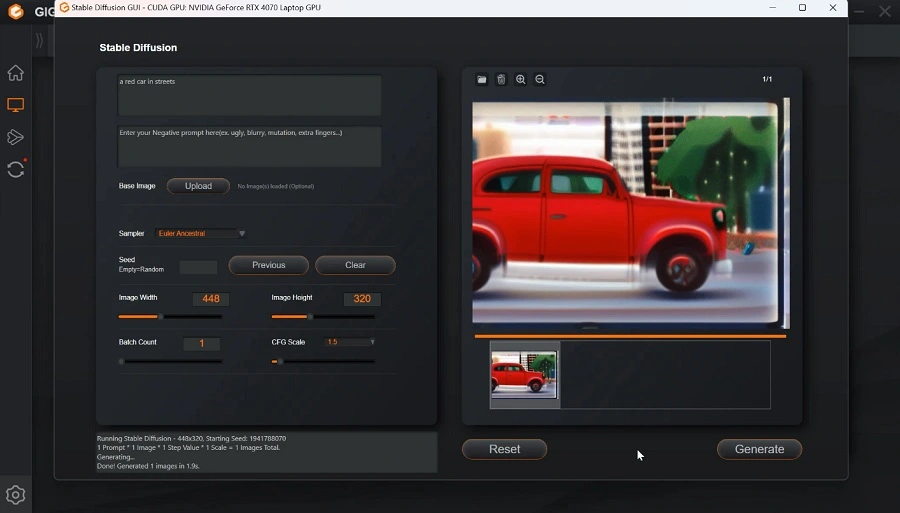Viewport: 900px width, 513px height.
Task: Delete image with trash icon
Action: point(501,80)
